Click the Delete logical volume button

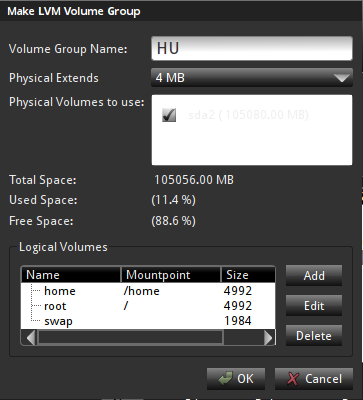pos(314,336)
